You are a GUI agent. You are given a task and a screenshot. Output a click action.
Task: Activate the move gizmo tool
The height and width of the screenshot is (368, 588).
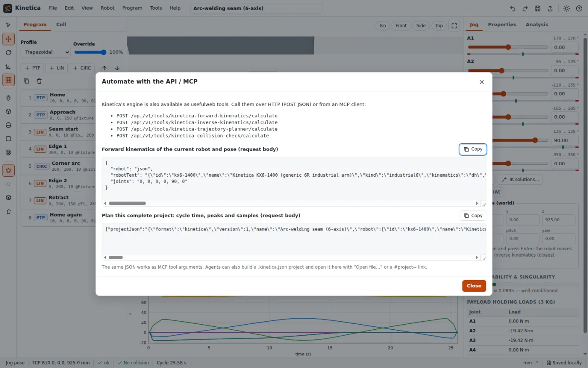tap(8, 39)
